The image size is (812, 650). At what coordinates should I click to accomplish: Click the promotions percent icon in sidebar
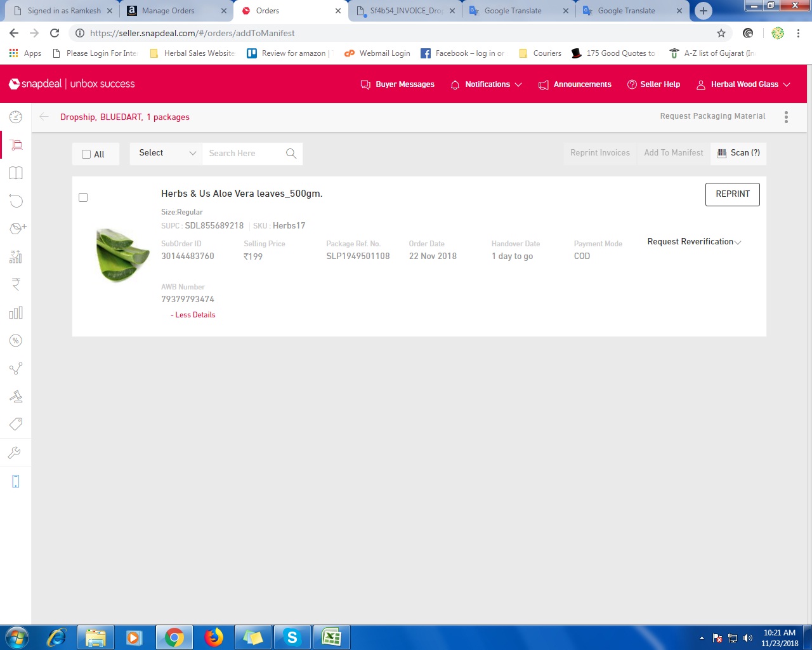pyautogui.click(x=16, y=340)
